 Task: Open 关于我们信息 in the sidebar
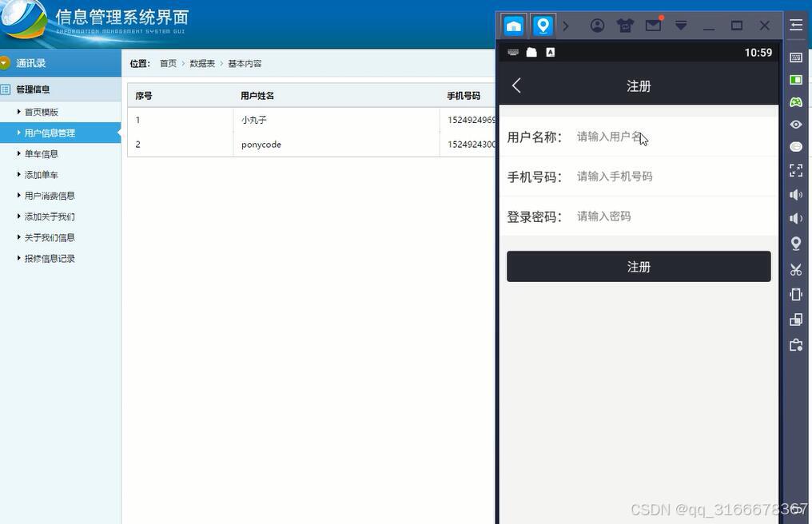(x=50, y=238)
